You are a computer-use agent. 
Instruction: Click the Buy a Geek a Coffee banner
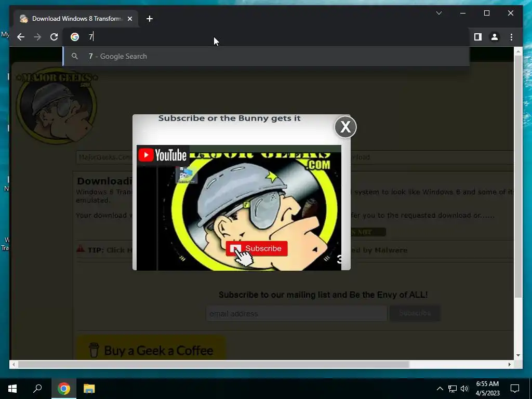click(151, 348)
